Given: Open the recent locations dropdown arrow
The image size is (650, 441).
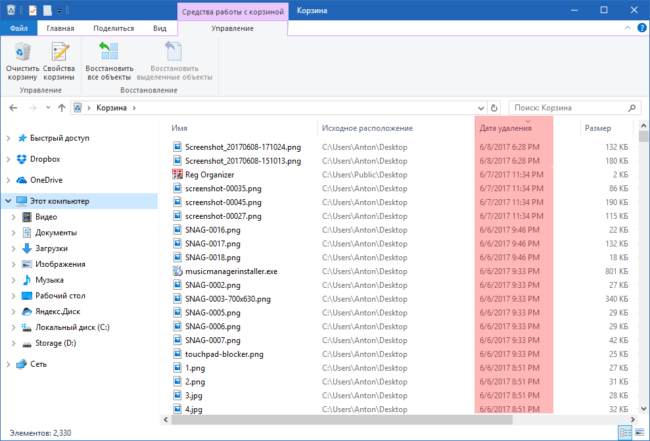Looking at the screenshot, I should tap(48, 108).
